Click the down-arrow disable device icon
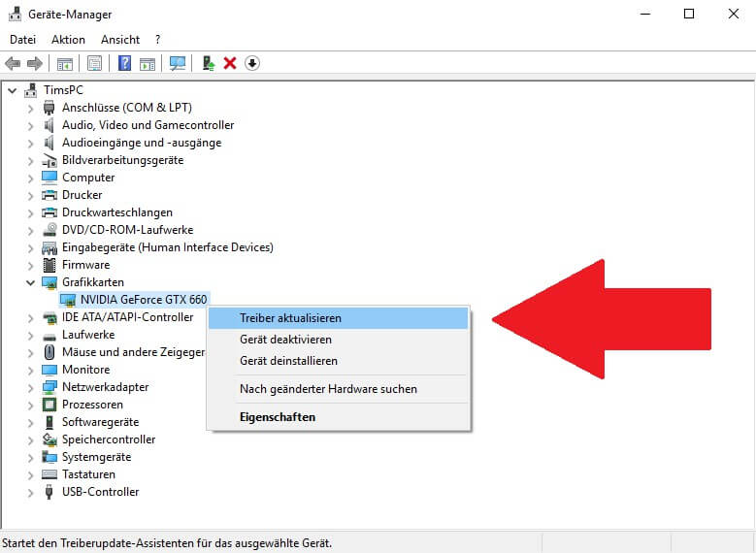 [252, 63]
